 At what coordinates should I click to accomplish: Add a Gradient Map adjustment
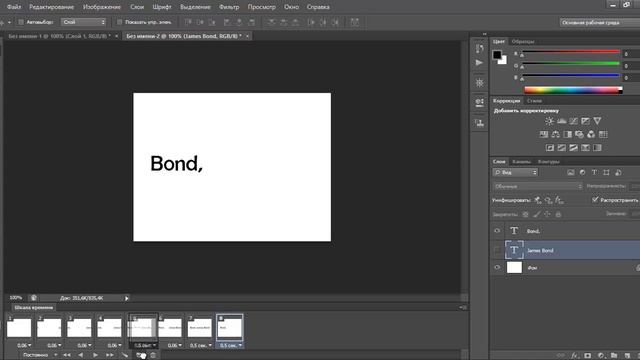597,147
